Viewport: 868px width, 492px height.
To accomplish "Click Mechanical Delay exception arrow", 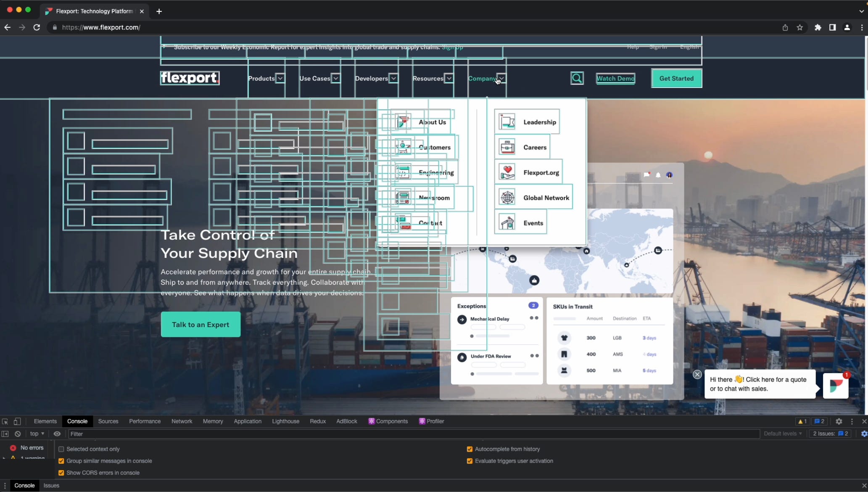I will point(462,319).
